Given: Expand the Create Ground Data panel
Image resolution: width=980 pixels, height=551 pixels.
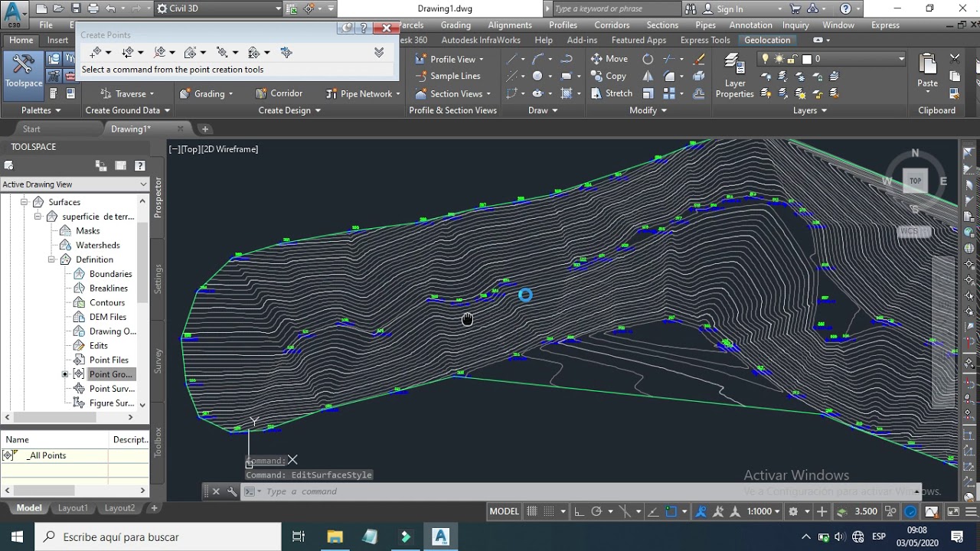Looking at the screenshot, I should click(x=128, y=110).
